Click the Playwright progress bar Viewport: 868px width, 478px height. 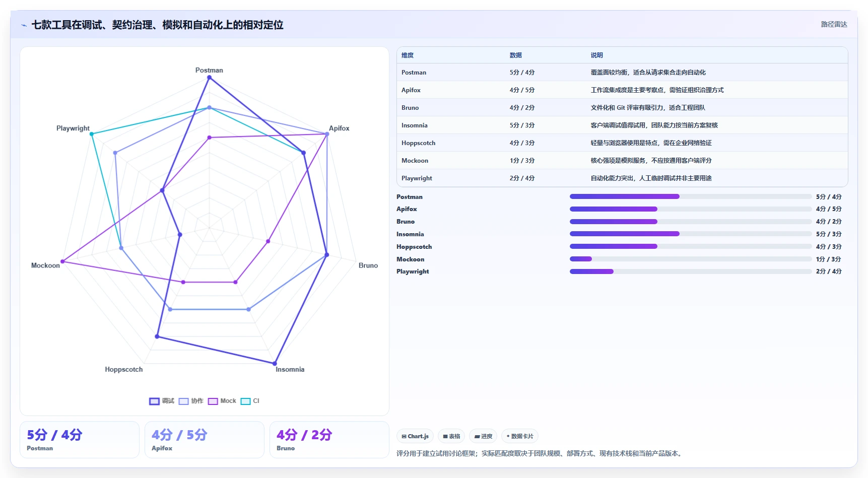point(691,271)
